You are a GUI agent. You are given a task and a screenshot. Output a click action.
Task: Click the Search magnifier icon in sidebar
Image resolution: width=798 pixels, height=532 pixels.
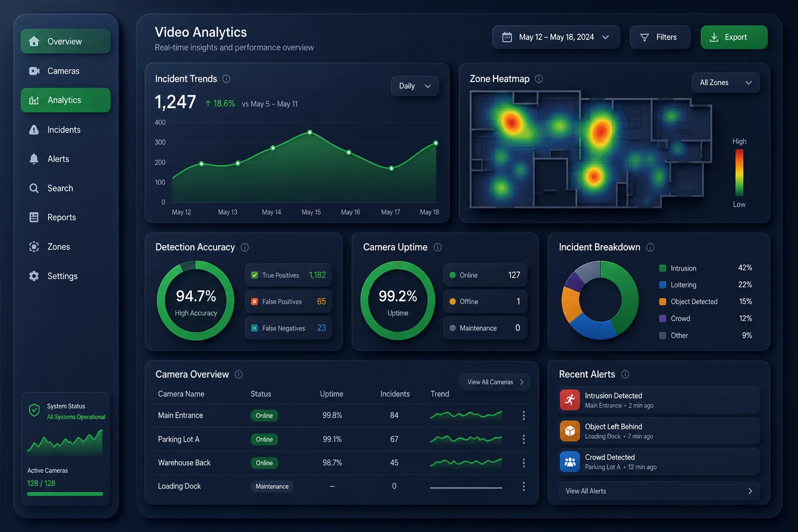tap(34, 188)
